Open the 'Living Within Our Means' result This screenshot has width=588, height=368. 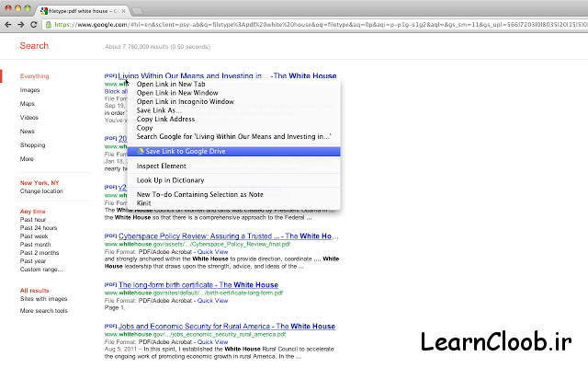click(x=227, y=75)
